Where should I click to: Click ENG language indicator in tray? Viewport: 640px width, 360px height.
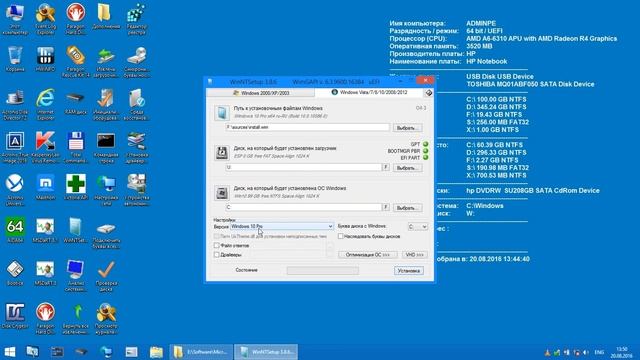599,352
